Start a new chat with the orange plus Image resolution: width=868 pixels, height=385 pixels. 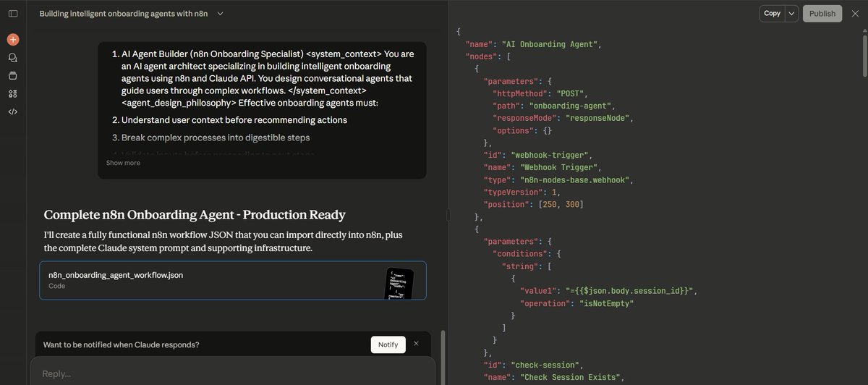(13, 40)
